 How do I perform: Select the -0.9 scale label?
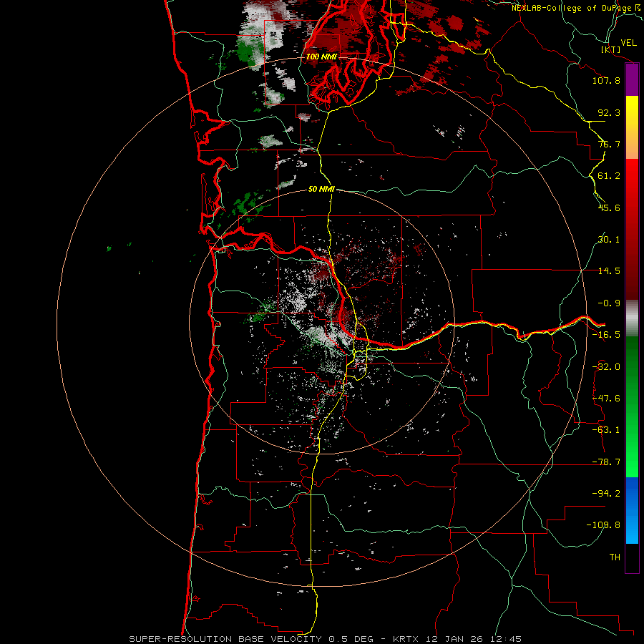(609, 303)
